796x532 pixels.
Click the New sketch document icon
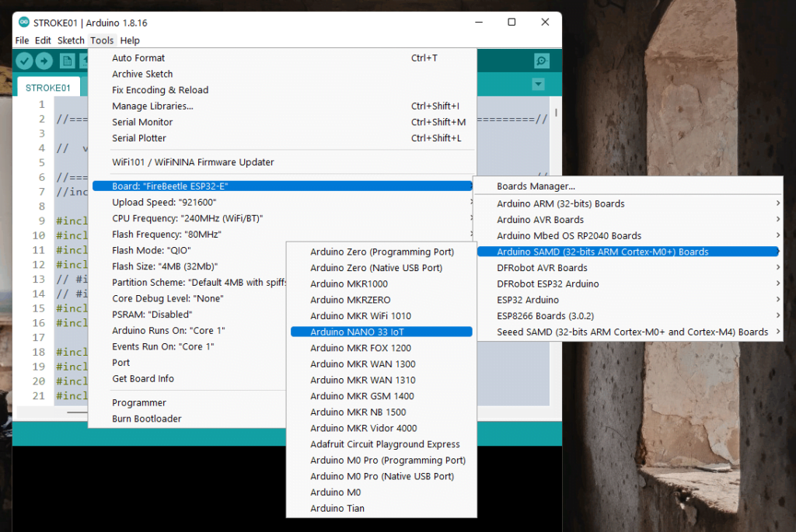point(67,61)
